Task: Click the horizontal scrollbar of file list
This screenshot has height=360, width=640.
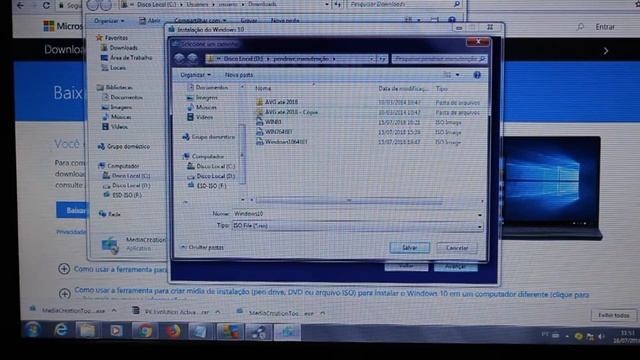Action: pyautogui.click(x=349, y=200)
